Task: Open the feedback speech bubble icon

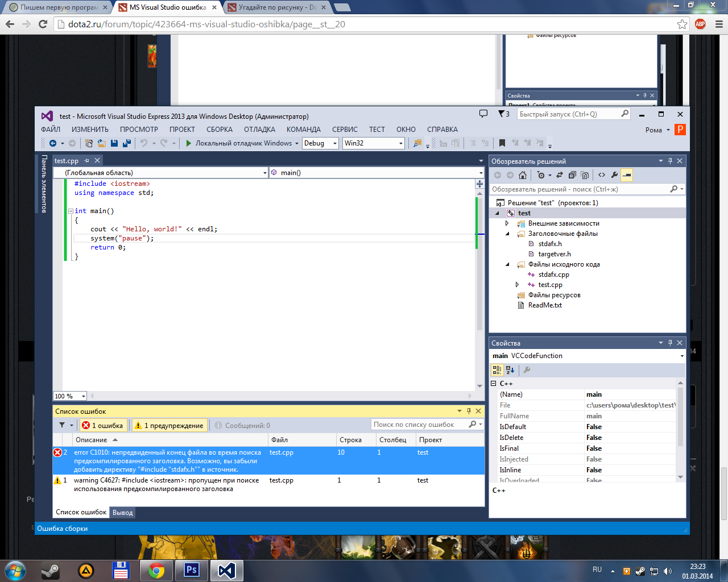Action: pyautogui.click(x=483, y=114)
